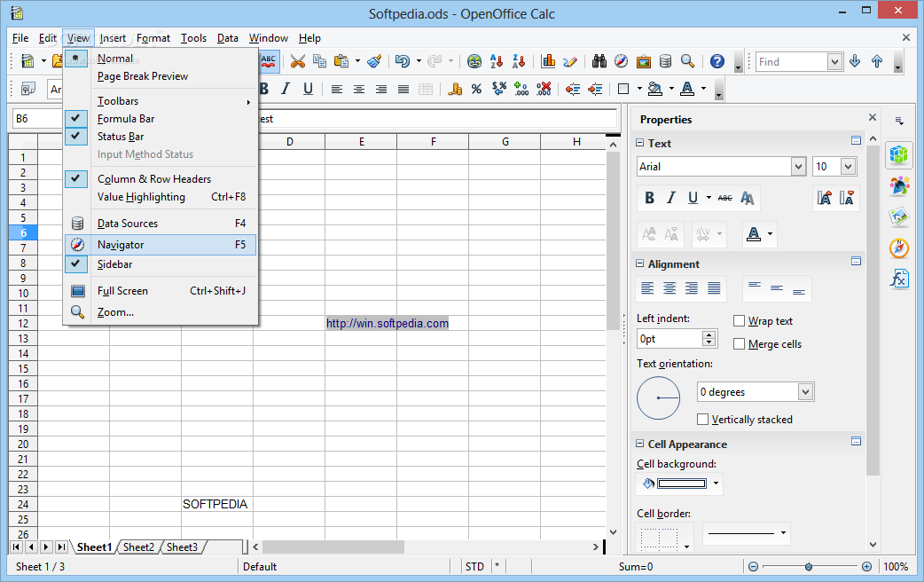Apply Italic from the formatting toolbar
The image size is (924, 582).
pos(286,89)
